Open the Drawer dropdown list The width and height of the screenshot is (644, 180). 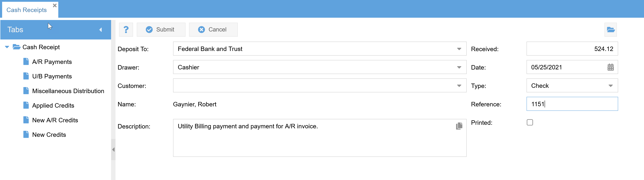click(x=459, y=67)
